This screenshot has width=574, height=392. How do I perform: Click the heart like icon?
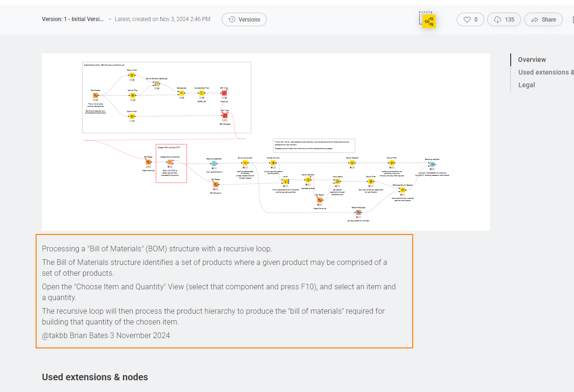467,20
